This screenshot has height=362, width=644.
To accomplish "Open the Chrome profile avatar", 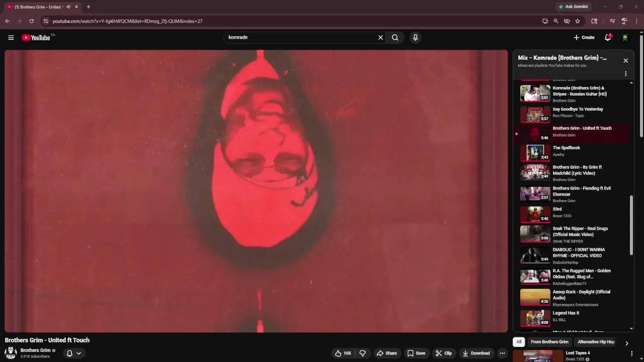I will click(x=624, y=21).
